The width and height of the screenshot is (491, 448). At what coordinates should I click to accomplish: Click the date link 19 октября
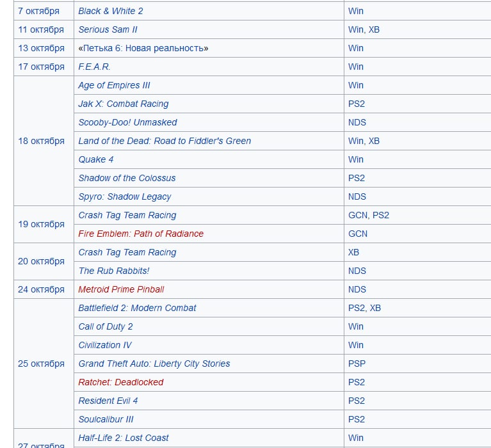tap(41, 224)
